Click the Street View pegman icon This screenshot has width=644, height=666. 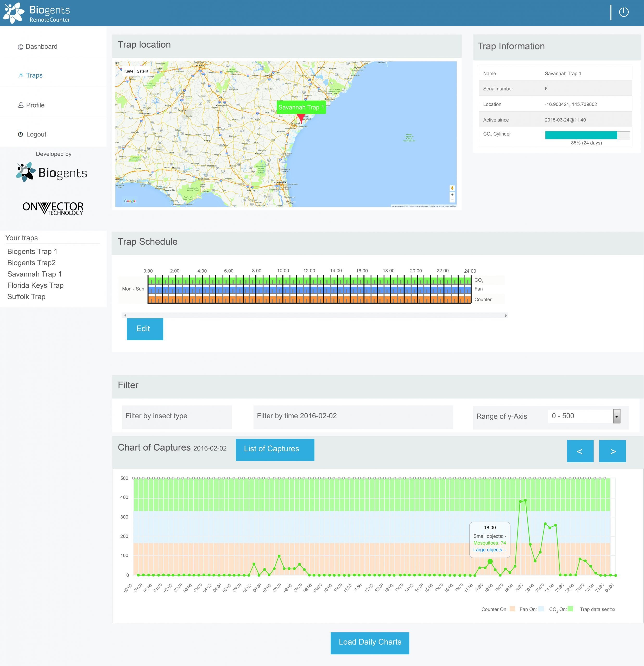pos(452,188)
